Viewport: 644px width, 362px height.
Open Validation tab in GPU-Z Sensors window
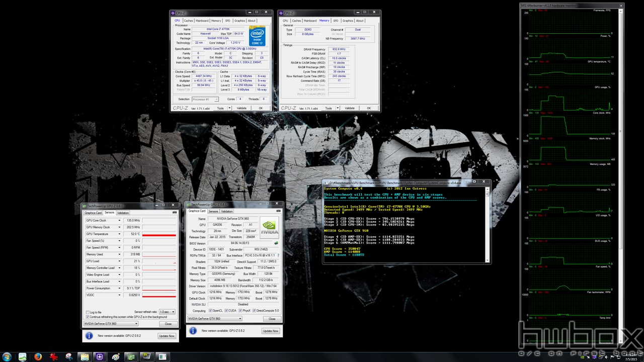[123, 213]
